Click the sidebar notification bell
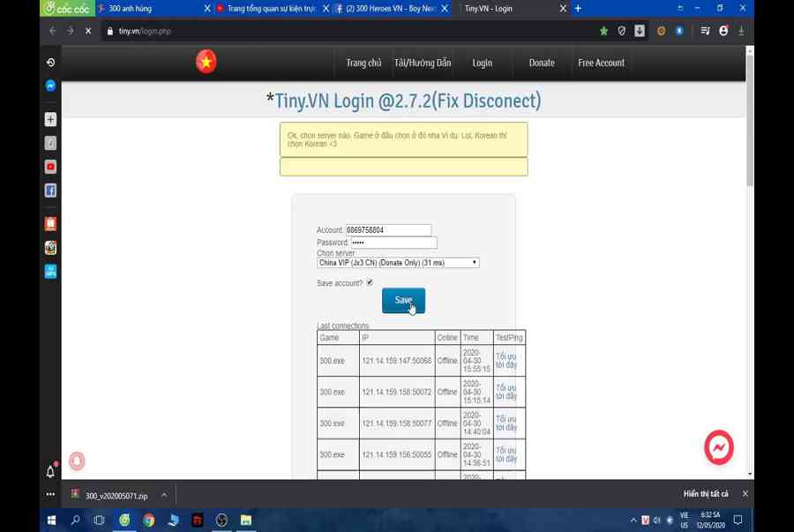Image resolution: width=794 pixels, height=532 pixels. (50, 471)
